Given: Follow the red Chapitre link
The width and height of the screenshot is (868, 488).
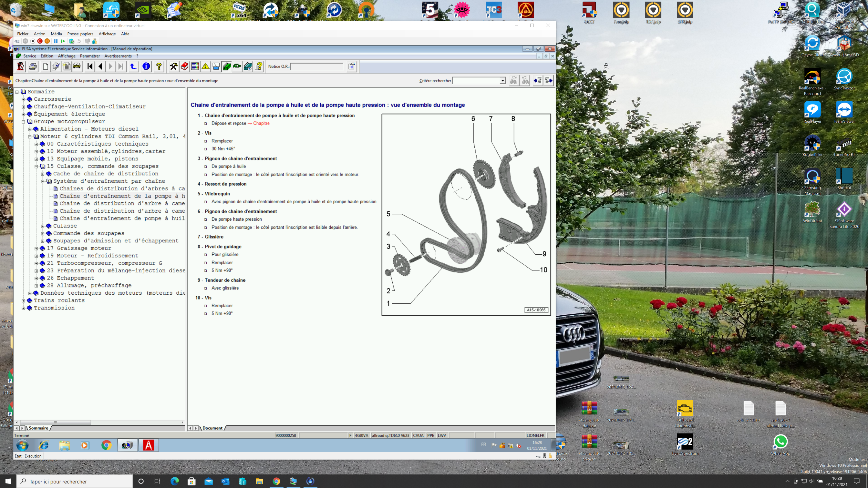Looking at the screenshot, I should pyautogui.click(x=261, y=123).
